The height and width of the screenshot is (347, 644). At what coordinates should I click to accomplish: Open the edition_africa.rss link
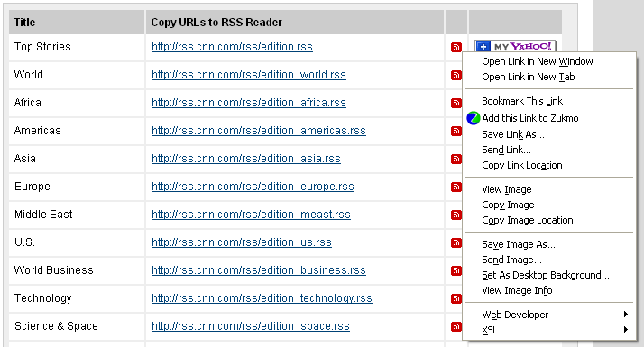249,103
